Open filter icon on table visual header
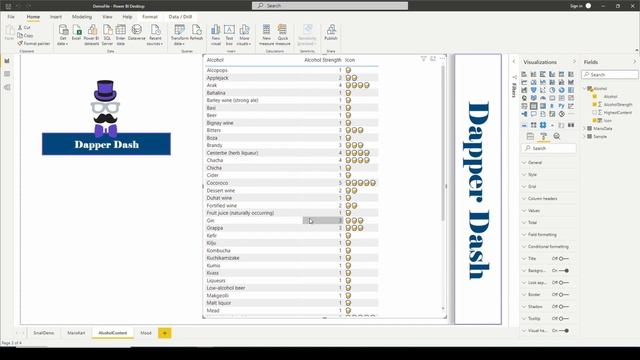 pos(423,59)
